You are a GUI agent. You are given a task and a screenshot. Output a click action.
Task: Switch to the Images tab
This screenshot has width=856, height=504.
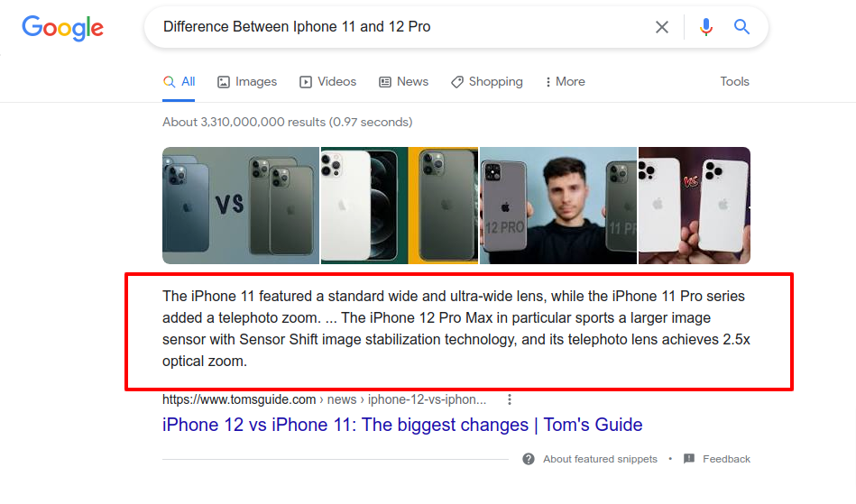247,82
